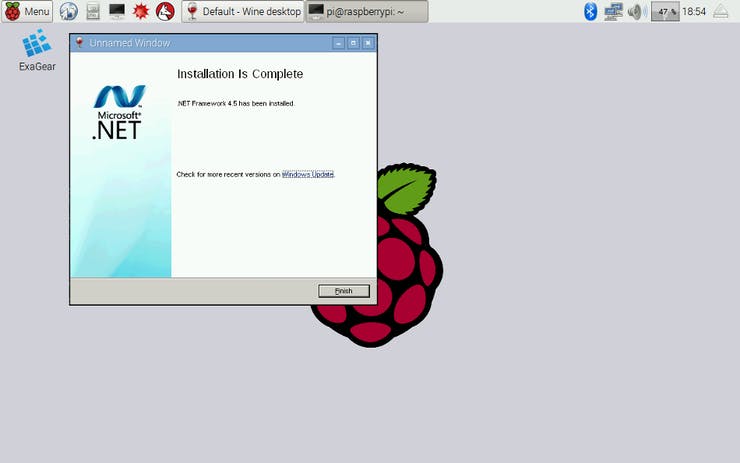740x463 pixels.
Task: Switch to Default - Wine desktop task
Action: click(x=241, y=12)
